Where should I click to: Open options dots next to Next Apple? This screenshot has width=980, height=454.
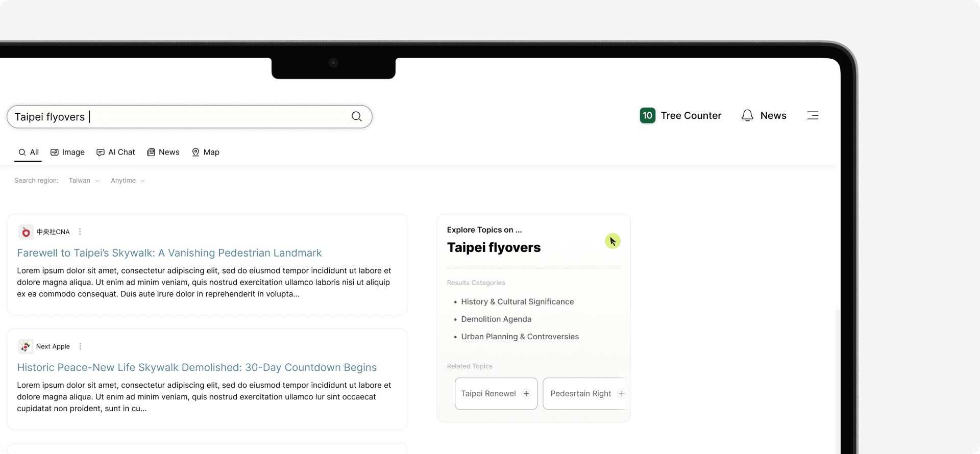tap(80, 346)
